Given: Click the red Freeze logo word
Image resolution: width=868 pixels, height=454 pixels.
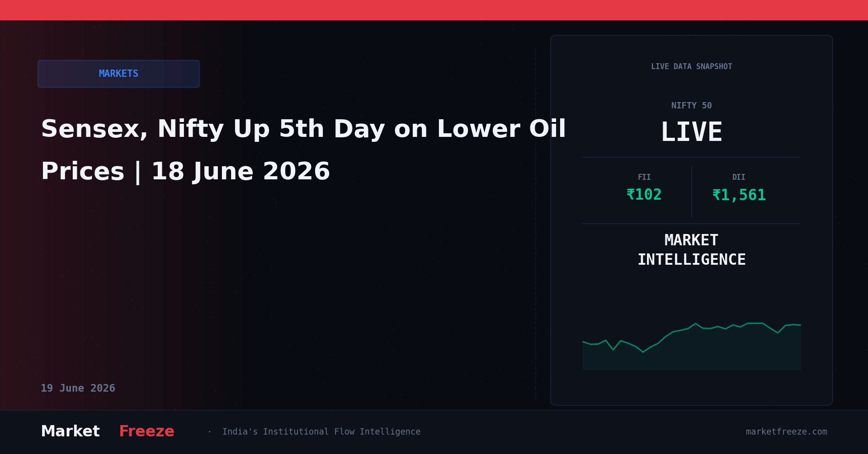Looking at the screenshot, I should pyautogui.click(x=146, y=431).
